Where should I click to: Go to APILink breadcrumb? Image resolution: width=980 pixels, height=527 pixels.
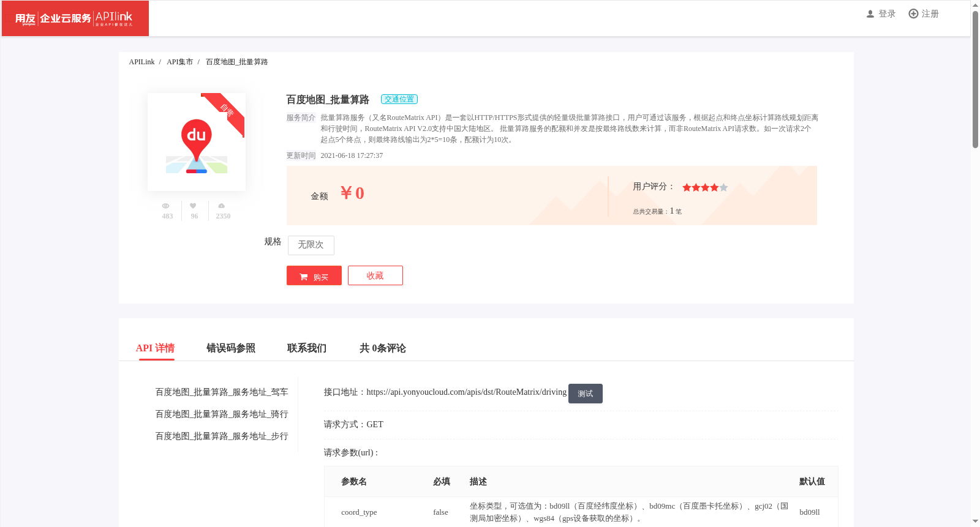click(141, 62)
